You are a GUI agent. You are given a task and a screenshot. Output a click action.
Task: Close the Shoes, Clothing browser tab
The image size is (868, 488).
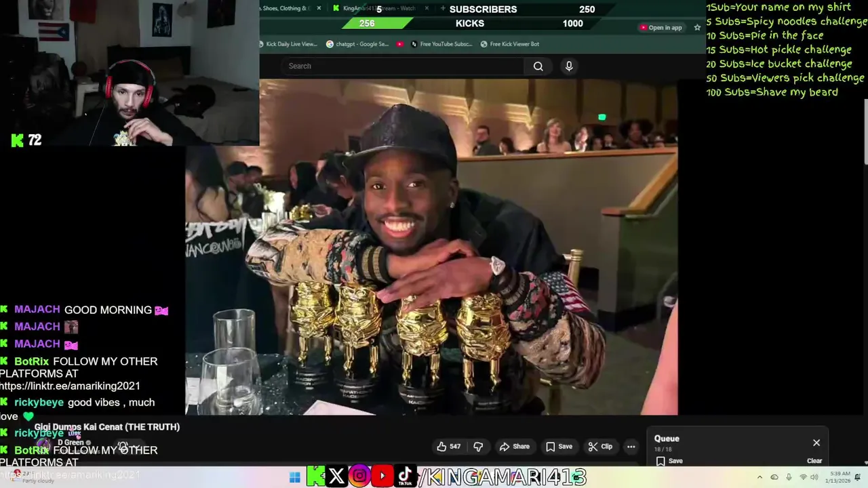[319, 8]
